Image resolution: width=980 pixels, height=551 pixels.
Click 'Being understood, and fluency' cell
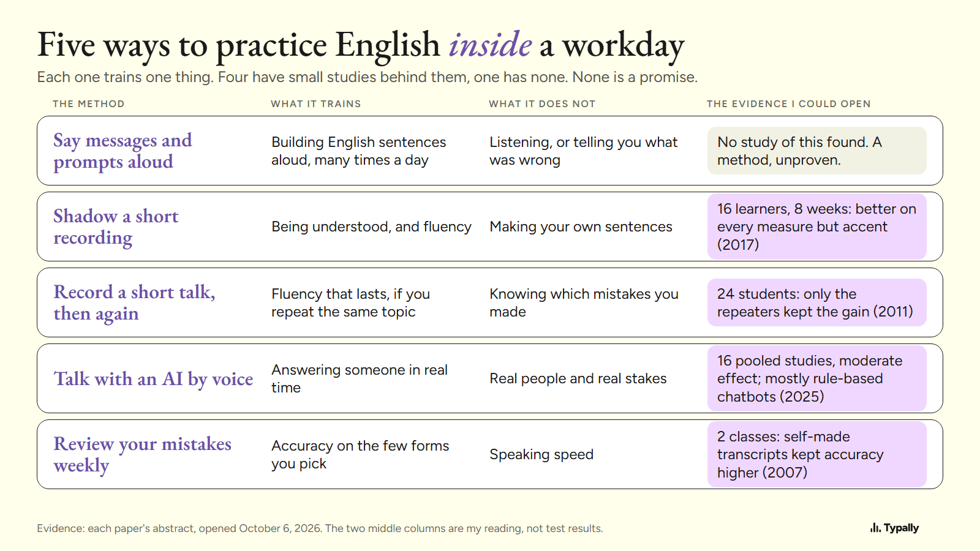click(x=371, y=227)
